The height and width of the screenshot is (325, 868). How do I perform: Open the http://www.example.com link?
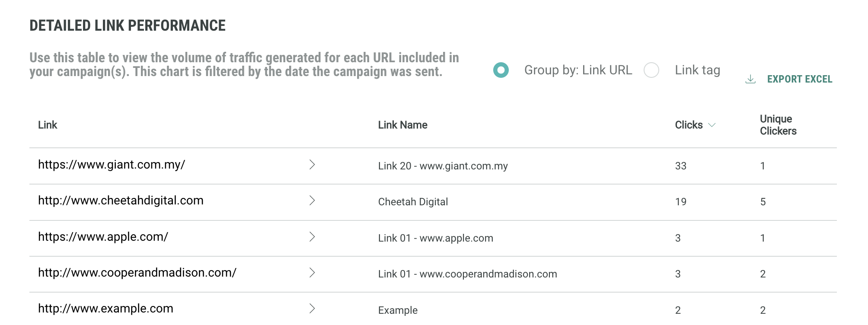105,309
